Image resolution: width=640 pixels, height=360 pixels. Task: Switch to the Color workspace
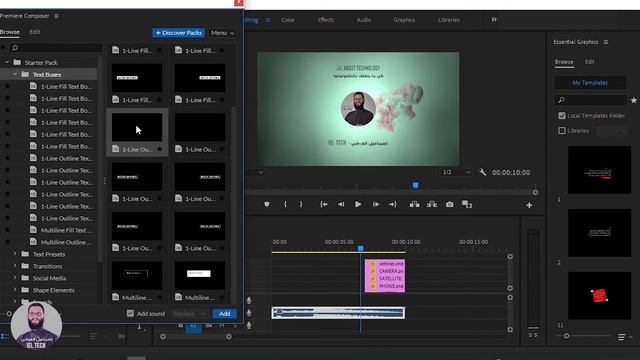[288, 20]
